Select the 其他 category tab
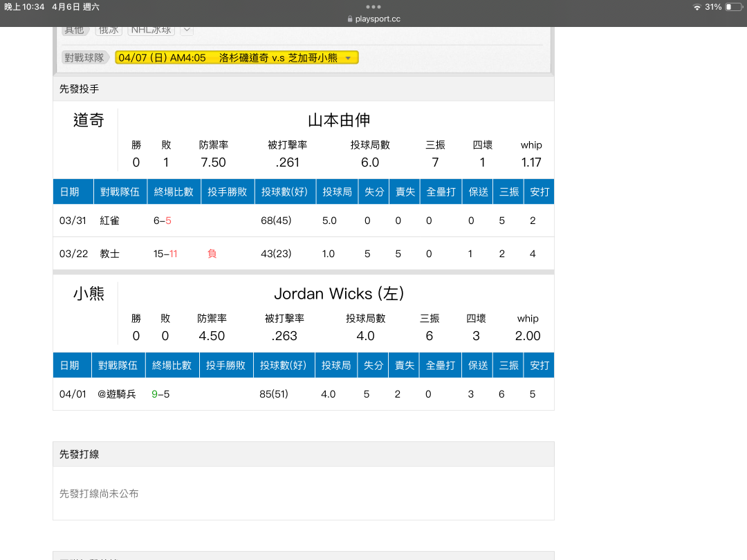This screenshot has height=560, width=747. [74, 30]
